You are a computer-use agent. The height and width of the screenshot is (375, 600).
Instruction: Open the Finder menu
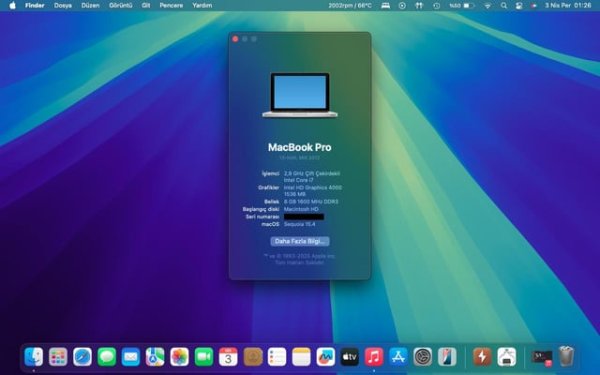[x=34, y=5]
